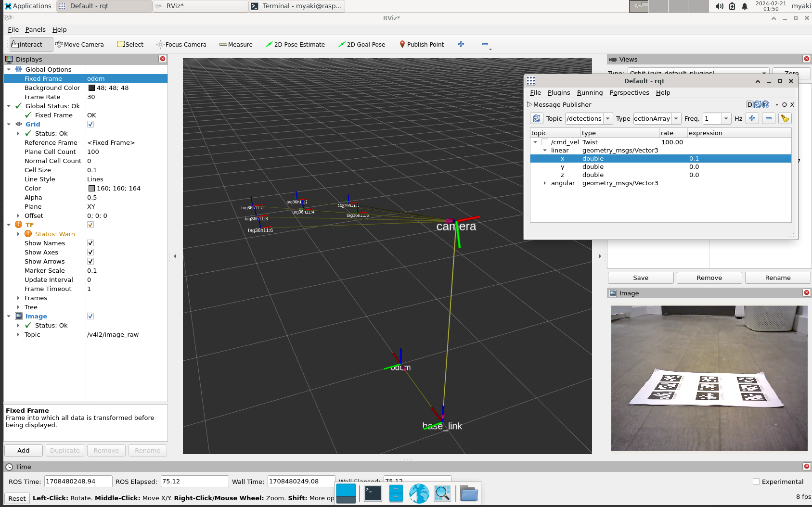Add new publisher with plus button
Viewport: 812px width, 507px height.
point(752,118)
